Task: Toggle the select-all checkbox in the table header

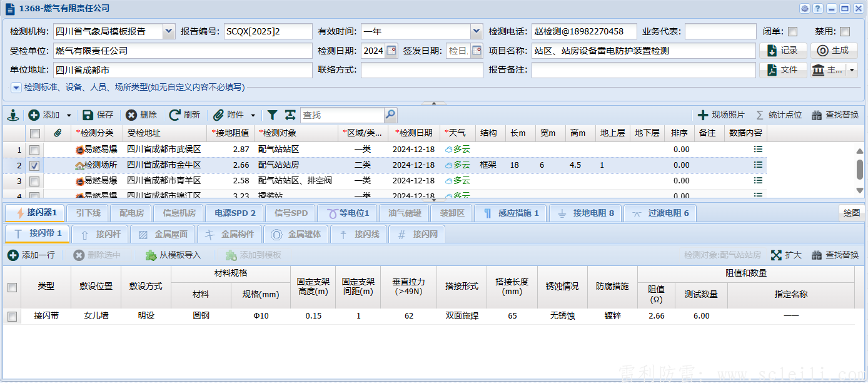Action: point(36,133)
